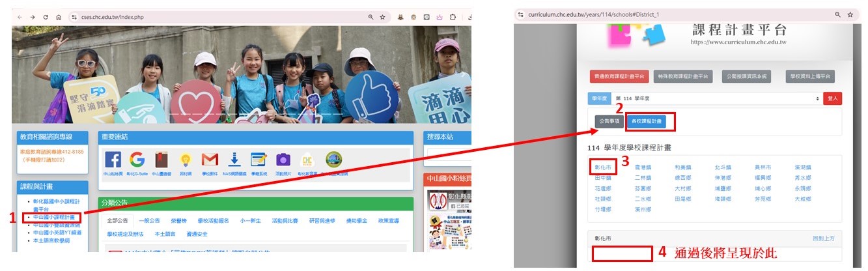Click the 學校資料上傳平台 button

coord(810,76)
